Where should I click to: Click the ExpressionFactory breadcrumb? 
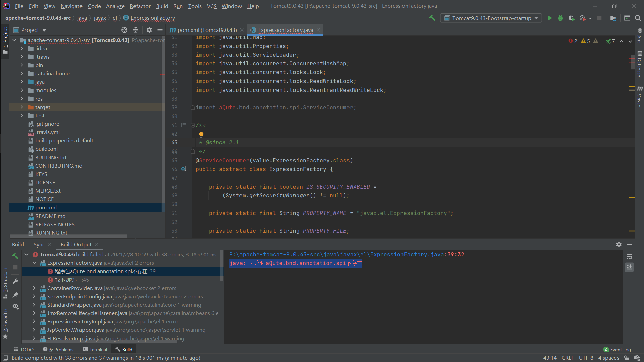(149, 18)
